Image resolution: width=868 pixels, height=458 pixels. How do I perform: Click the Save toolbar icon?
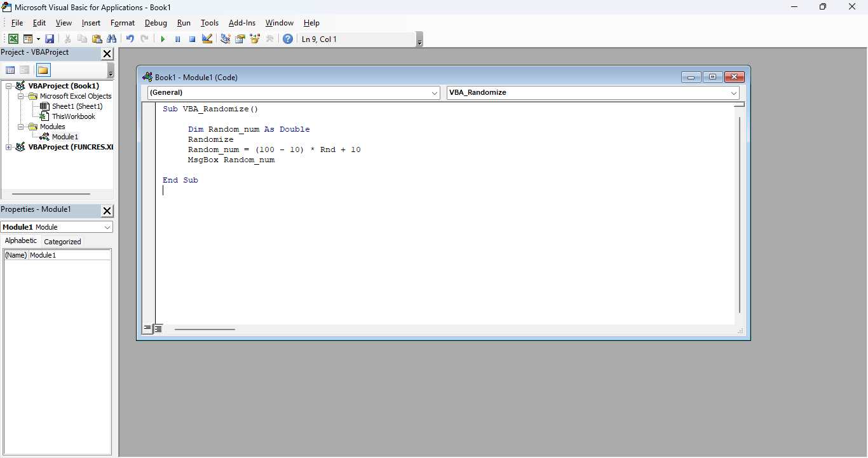[x=50, y=38]
